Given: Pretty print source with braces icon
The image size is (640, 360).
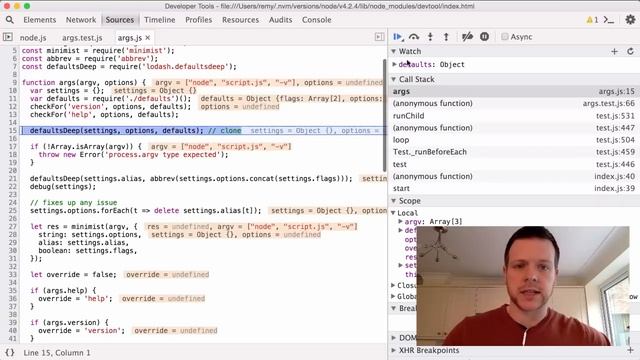Looking at the screenshot, I should pyautogui.click(x=9, y=353).
